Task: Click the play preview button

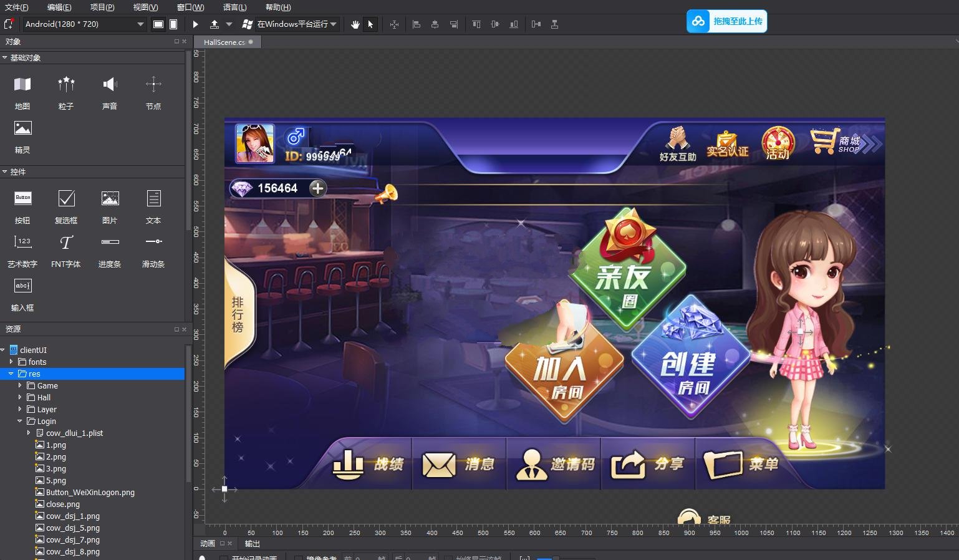Action: click(x=195, y=24)
